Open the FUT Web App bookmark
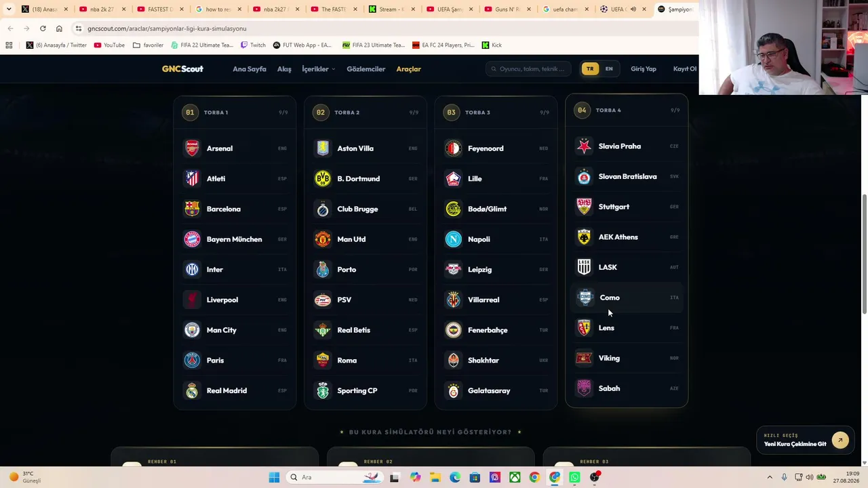The height and width of the screenshot is (488, 868). (x=302, y=45)
